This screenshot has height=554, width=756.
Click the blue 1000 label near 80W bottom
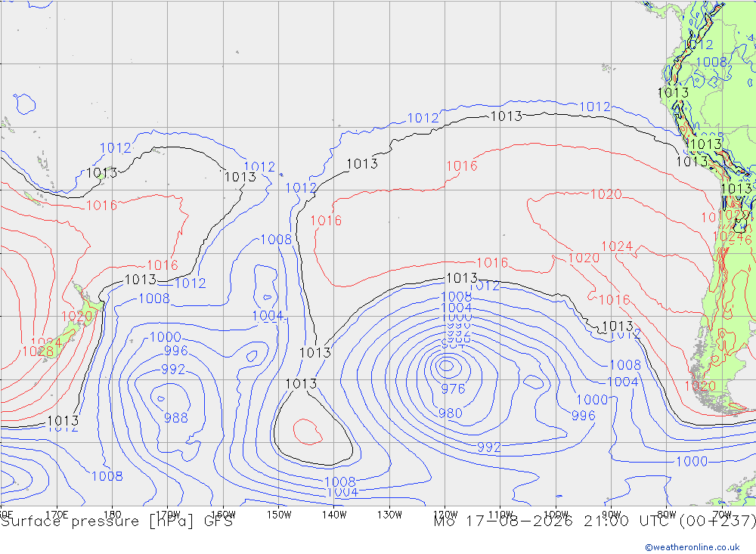[x=692, y=462]
